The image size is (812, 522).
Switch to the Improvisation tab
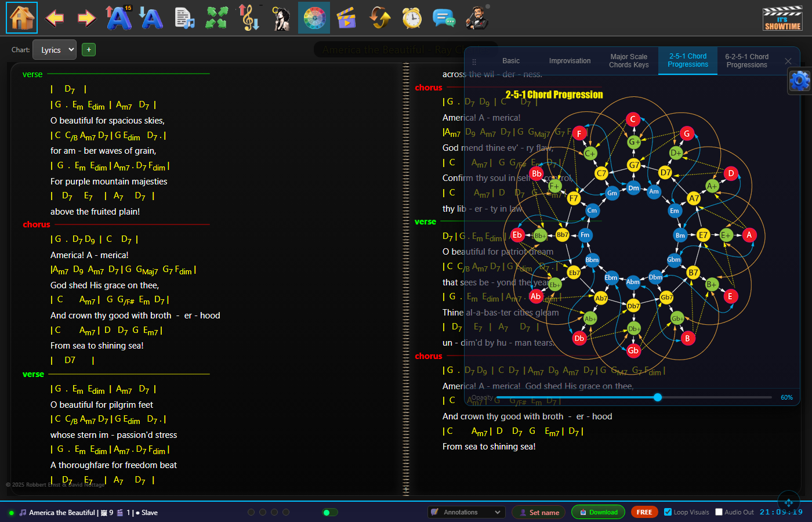(570, 61)
